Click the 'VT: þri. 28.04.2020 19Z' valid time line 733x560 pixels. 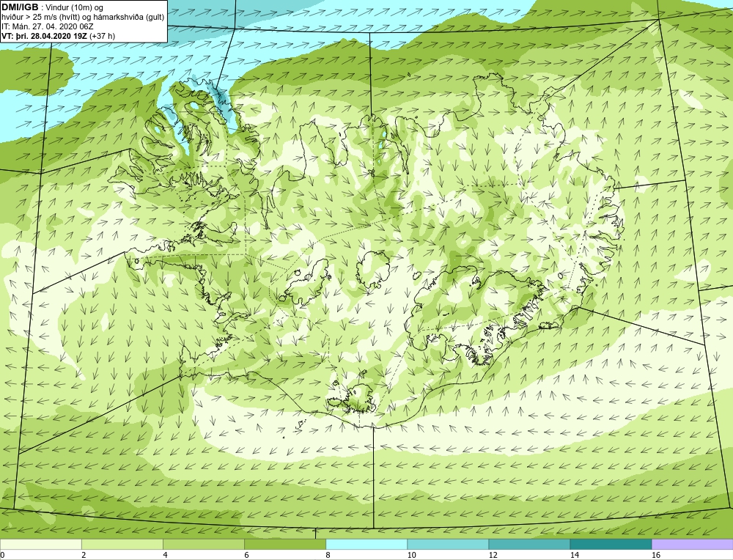click(44, 36)
